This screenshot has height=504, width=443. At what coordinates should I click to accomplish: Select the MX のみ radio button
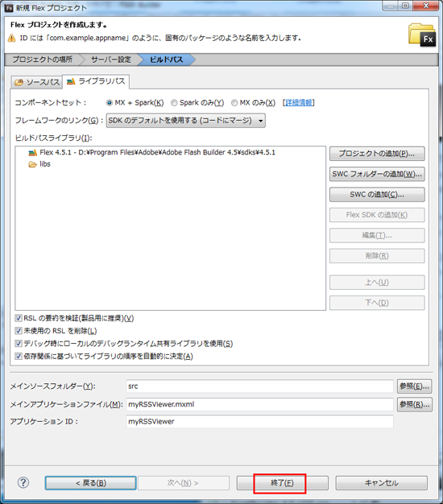click(234, 102)
